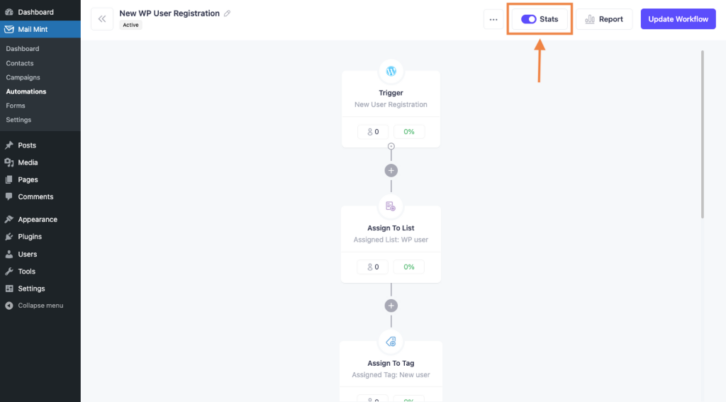Image resolution: width=726 pixels, height=402 pixels.
Task: Click the Trigger contact count badge
Action: point(373,132)
